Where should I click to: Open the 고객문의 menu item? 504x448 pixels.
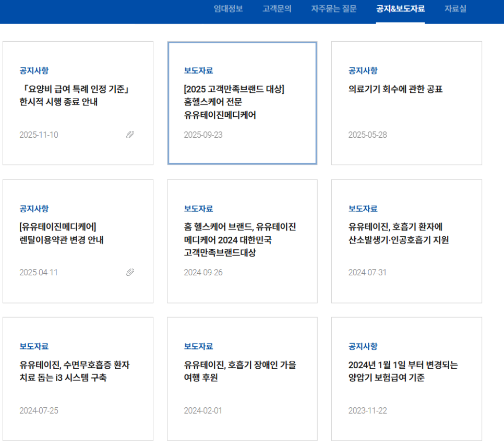pyautogui.click(x=277, y=9)
